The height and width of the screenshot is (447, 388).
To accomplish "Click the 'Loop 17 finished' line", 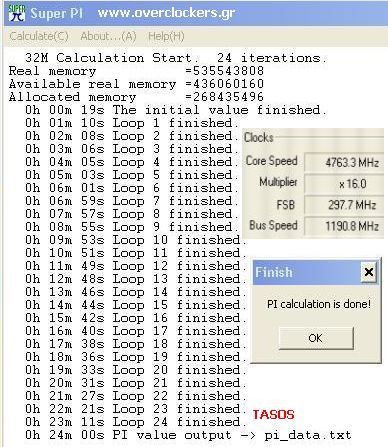I will coord(136,331).
